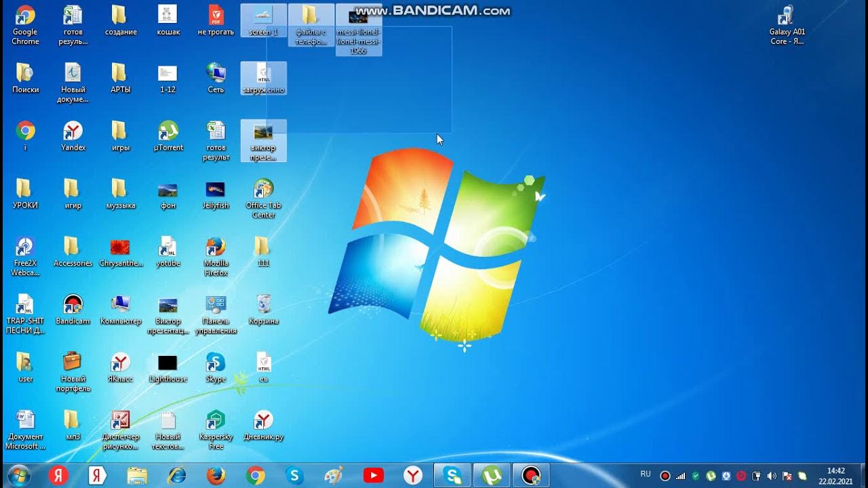Select the screen 1 image file
The width and height of the screenshot is (868, 488).
click(x=264, y=20)
